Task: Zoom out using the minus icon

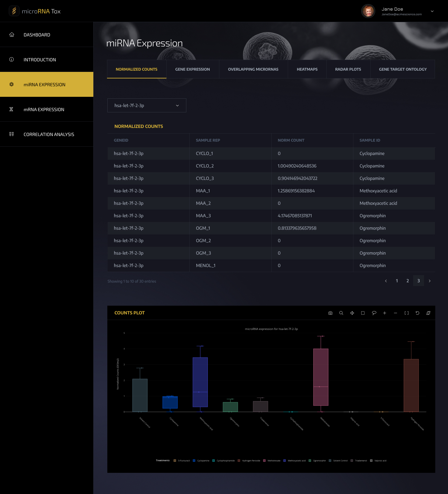Action: tap(395, 313)
